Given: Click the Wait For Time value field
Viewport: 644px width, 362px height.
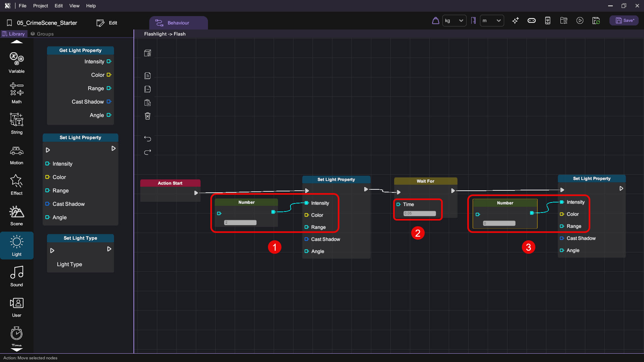Looking at the screenshot, I should click(419, 214).
